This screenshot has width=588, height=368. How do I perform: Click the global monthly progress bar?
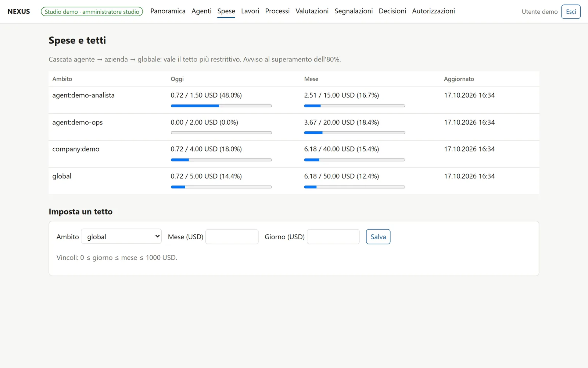pos(355,187)
